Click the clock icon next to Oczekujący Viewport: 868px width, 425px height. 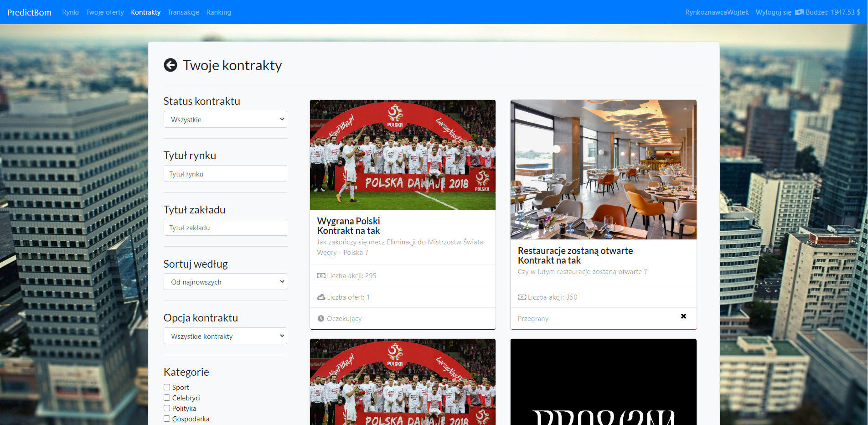coord(321,319)
